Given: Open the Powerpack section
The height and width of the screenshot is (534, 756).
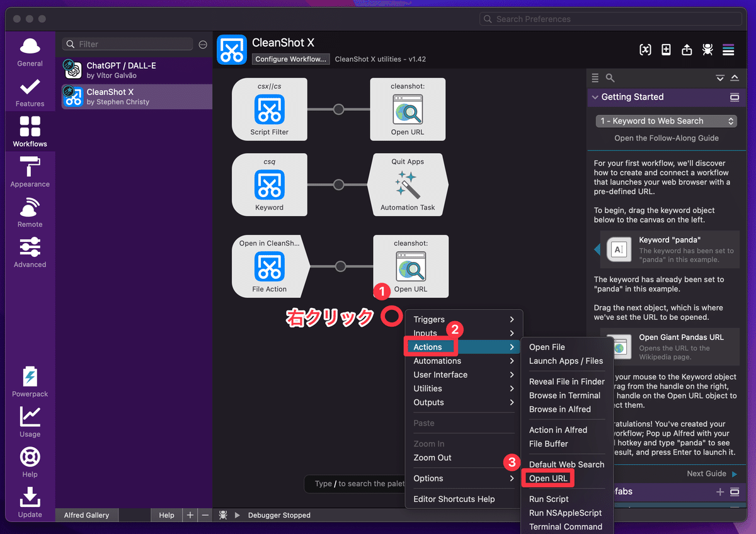Looking at the screenshot, I should point(30,382).
